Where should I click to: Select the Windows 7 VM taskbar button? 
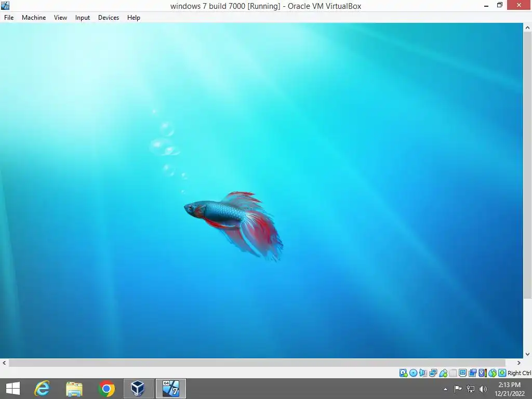171,389
